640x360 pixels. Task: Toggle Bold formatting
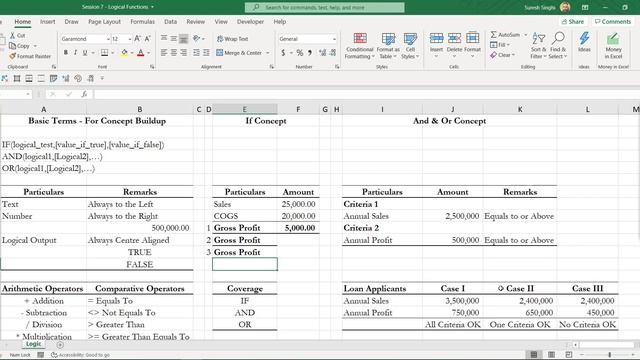coord(66,53)
